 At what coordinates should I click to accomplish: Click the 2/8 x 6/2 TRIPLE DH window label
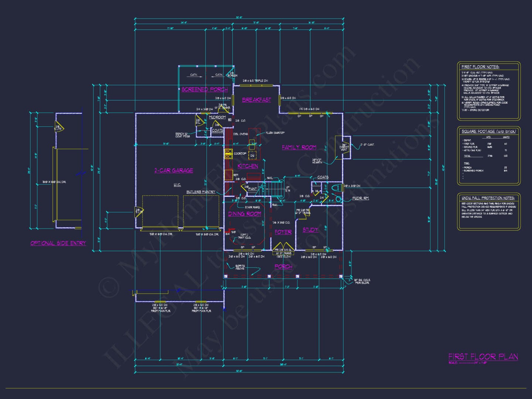click(x=255, y=81)
